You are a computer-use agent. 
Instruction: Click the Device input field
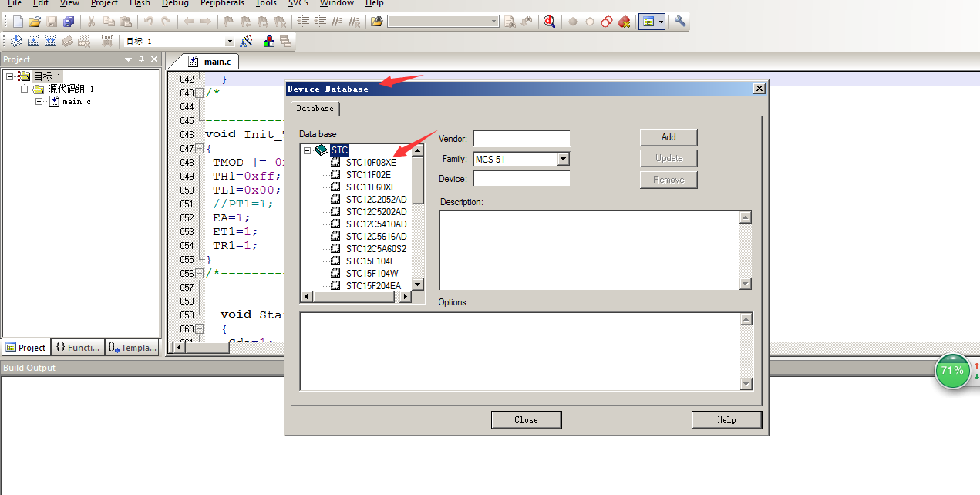[522, 179]
